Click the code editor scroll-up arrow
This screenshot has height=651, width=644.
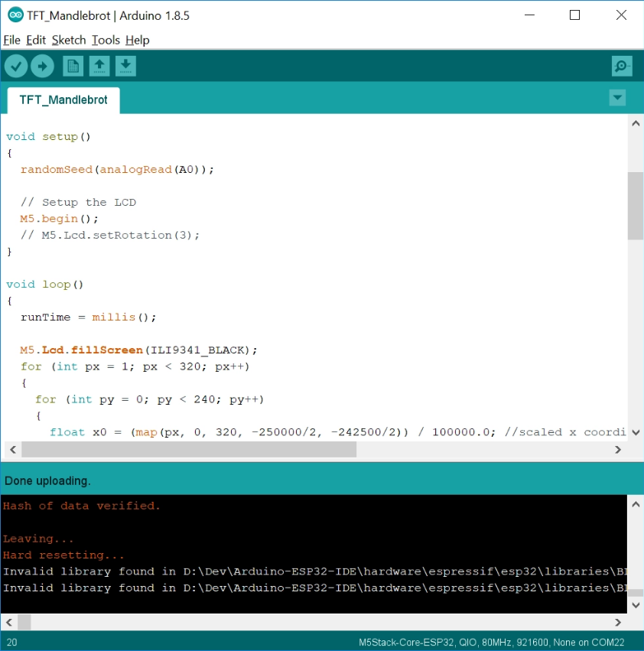pyautogui.click(x=636, y=123)
